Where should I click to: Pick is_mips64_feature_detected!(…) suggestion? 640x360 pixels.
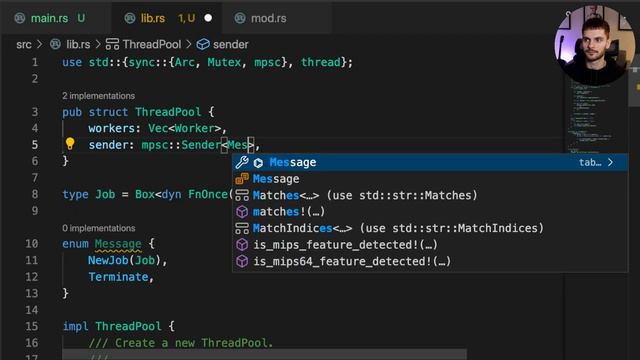(x=430, y=261)
